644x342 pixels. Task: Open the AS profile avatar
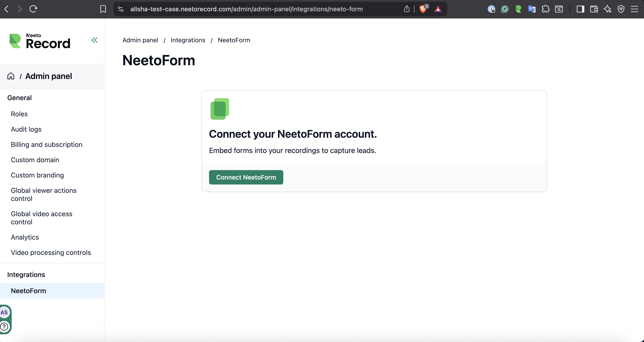pyautogui.click(x=4, y=312)
